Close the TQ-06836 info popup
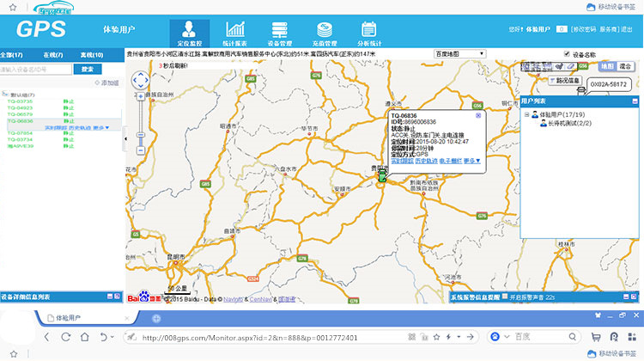This screenshot has height=361, width=644. coord(478,115)
